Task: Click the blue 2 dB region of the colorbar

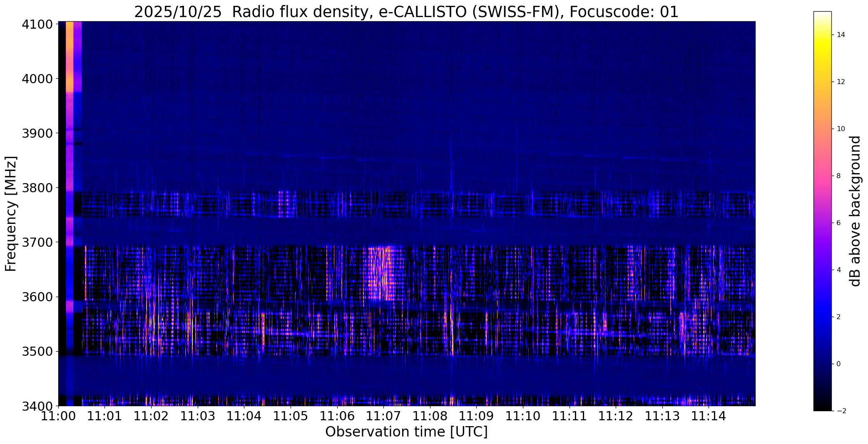Action: pos(823,317)
